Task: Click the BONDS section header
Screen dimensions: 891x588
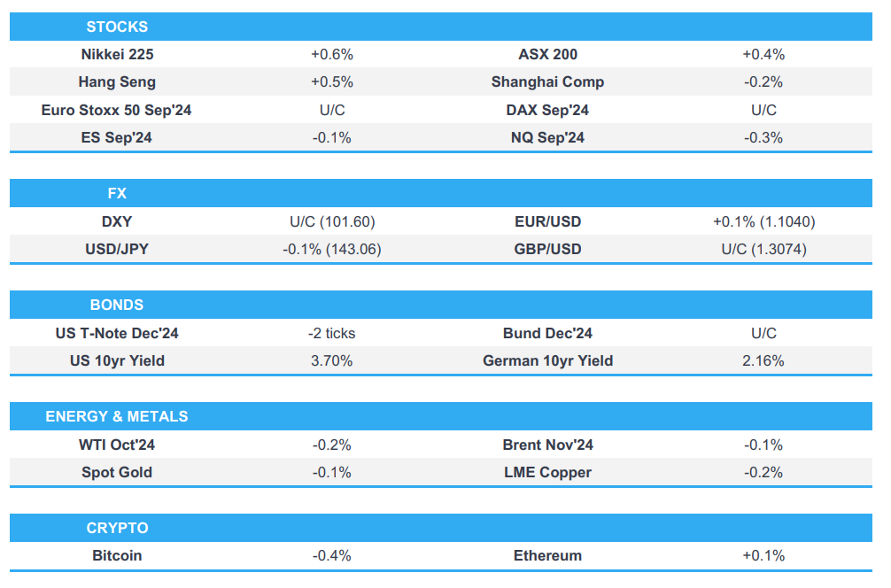Action: [117, 305]
